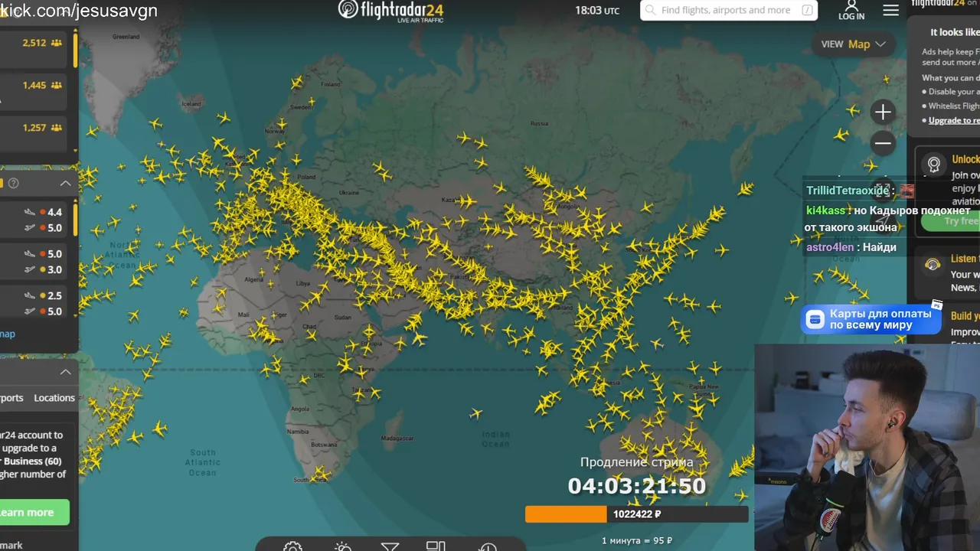Toggle fullscreen map icon
The width and height of the screenshot is (980, 551).
pos(883,189)
